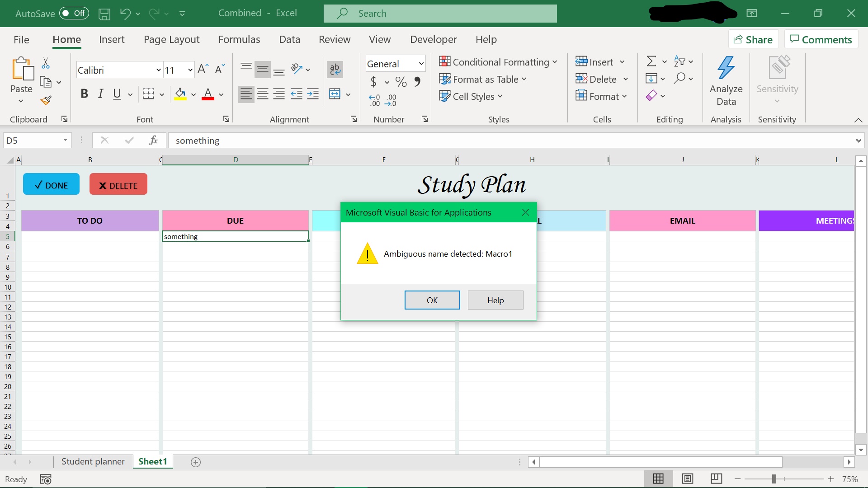Open the Calibri font name dropdown
This screenshot has height=488, width=868.
click(x=158, y=70)
